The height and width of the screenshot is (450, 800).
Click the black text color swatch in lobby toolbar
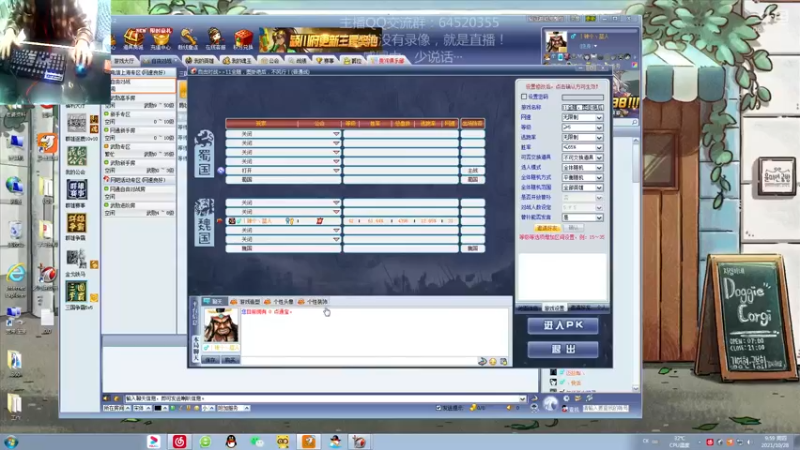(158, 408)
